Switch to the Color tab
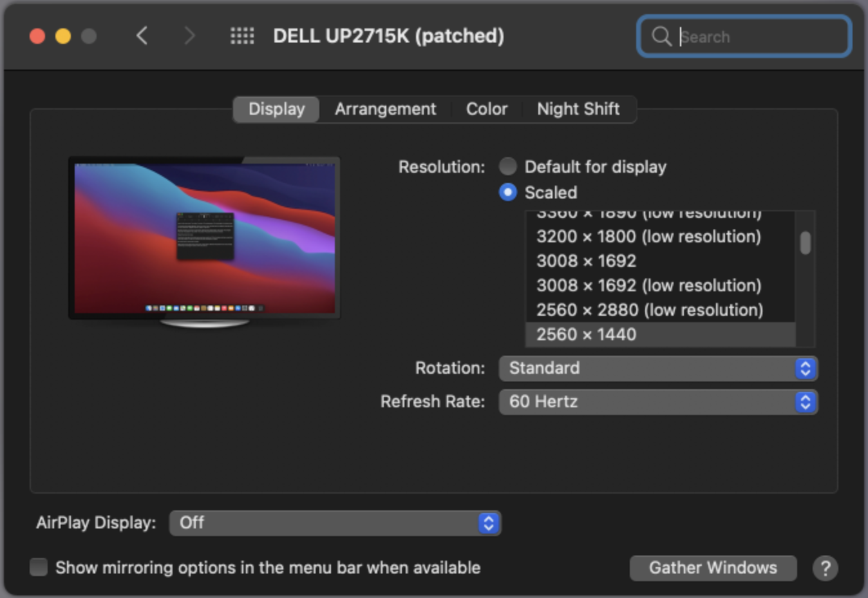868x598 pixels. pyautogui.click(x=487, y=109)
